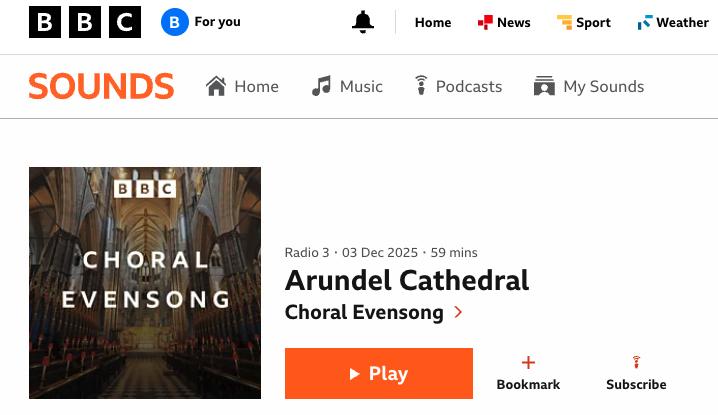Open My Sounds tab

point(603,86)
